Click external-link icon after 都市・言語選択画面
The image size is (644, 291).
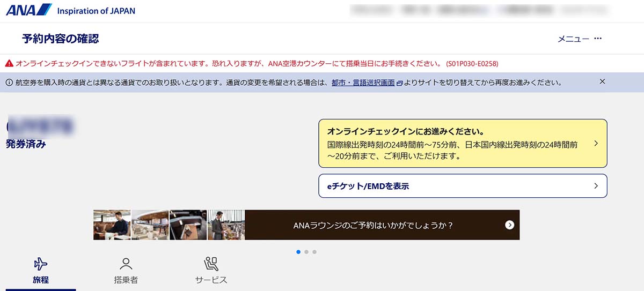point(399,83)
